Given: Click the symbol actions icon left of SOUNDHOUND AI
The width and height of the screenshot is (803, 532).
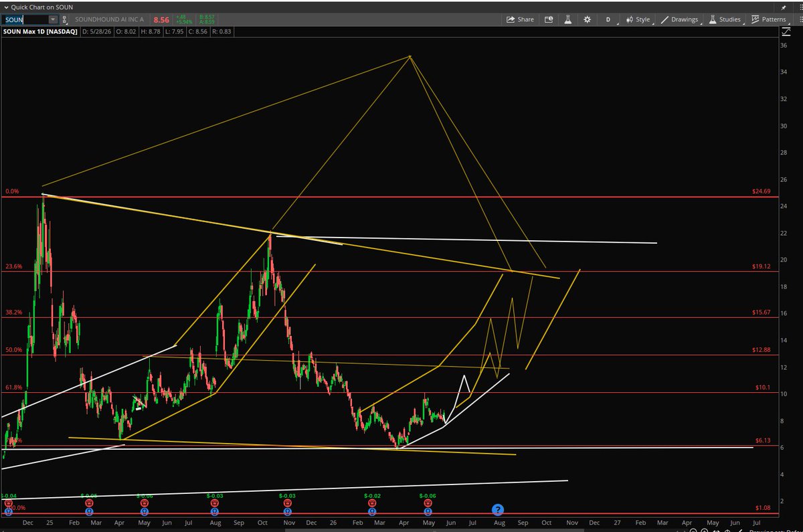Looking at the screenshot, I should pyautogui.click(x=64, y=19).
